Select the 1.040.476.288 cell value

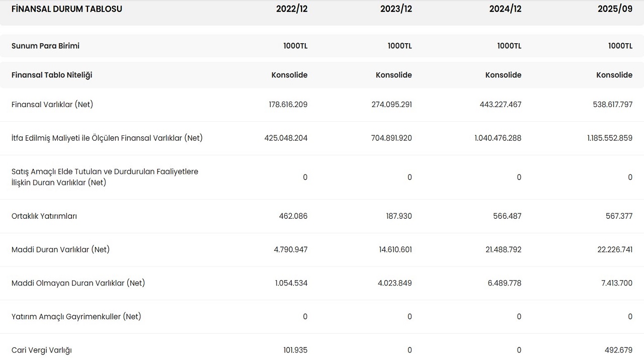click(x=498, y=138)
